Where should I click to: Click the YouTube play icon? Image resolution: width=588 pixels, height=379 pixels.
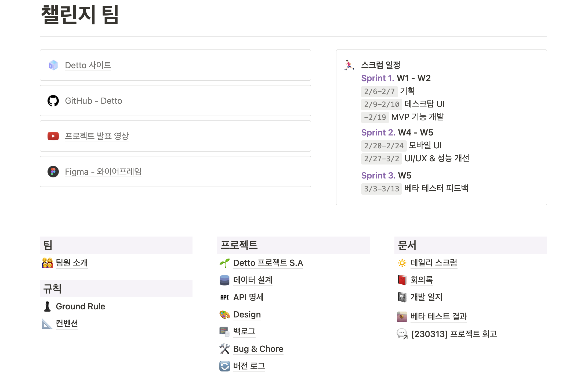53,136
